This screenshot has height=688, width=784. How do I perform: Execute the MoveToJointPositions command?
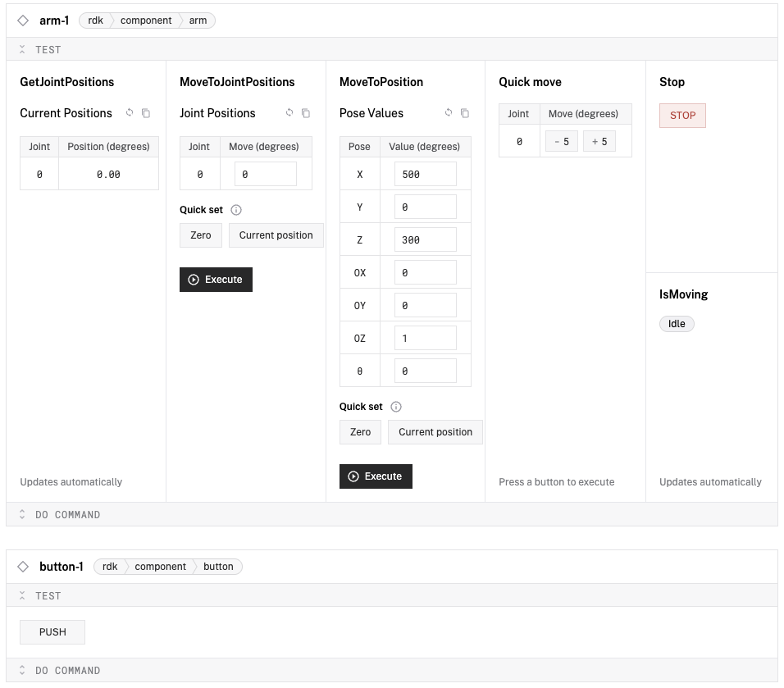(216, 280)
